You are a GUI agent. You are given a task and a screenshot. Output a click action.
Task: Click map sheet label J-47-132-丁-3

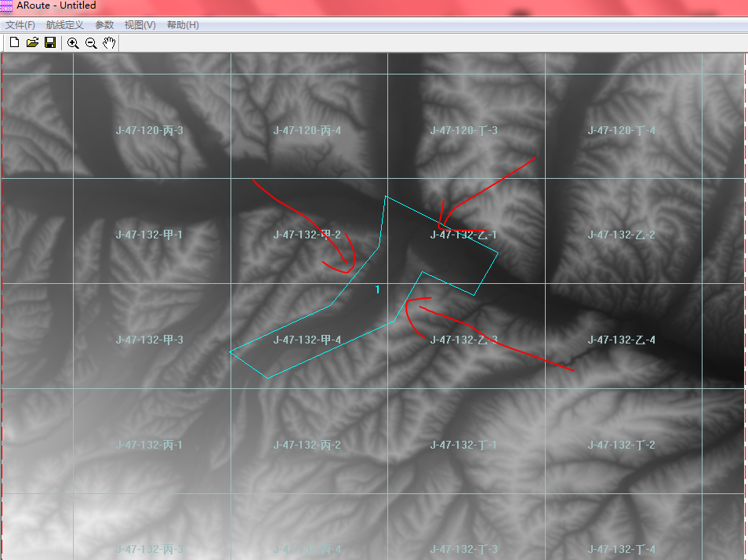(463, 549)
